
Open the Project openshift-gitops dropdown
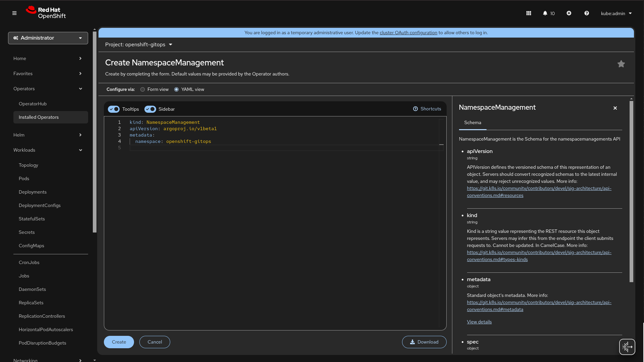tap(139, 44)
